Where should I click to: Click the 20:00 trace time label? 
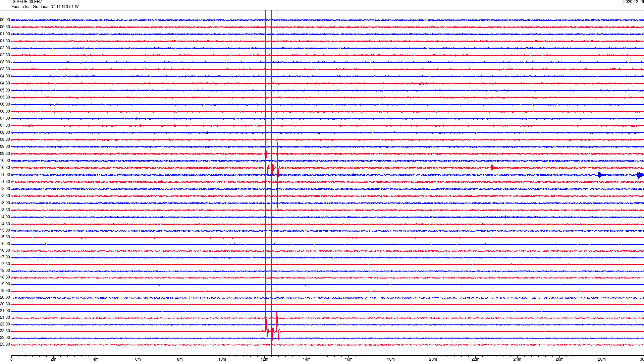(5, 298)
